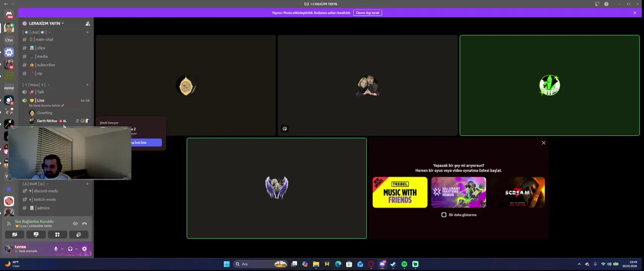Open File Explorer from the taskbar

click(x=316, y=264)
